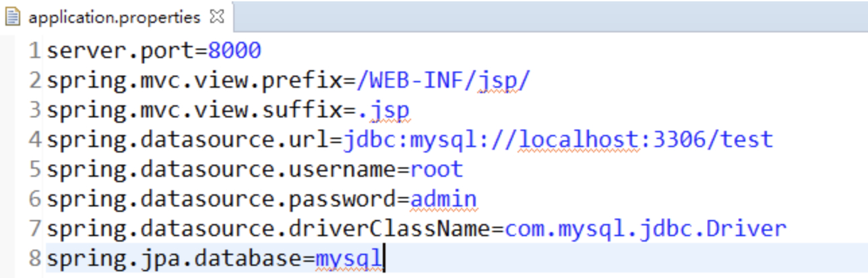Click the spring.mvc.view.suffix key
The width and height of the screenshot is (868, 278).
pyautogui.click(x=195, y=111)
